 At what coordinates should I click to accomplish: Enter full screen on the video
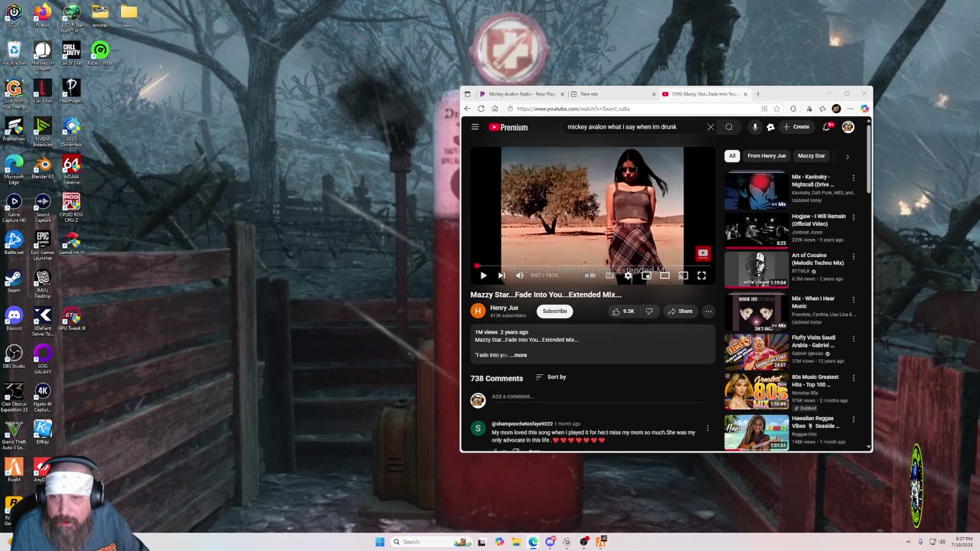tap(701, 275)
